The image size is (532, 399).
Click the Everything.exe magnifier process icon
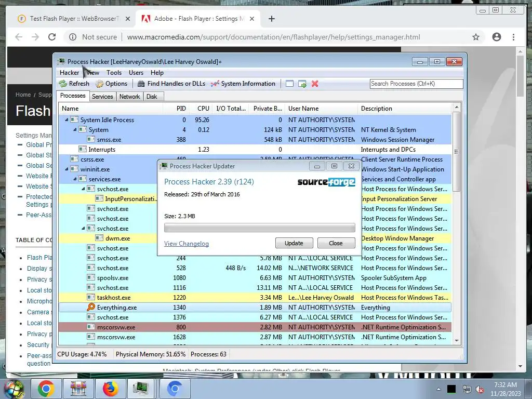pos(90,307)
